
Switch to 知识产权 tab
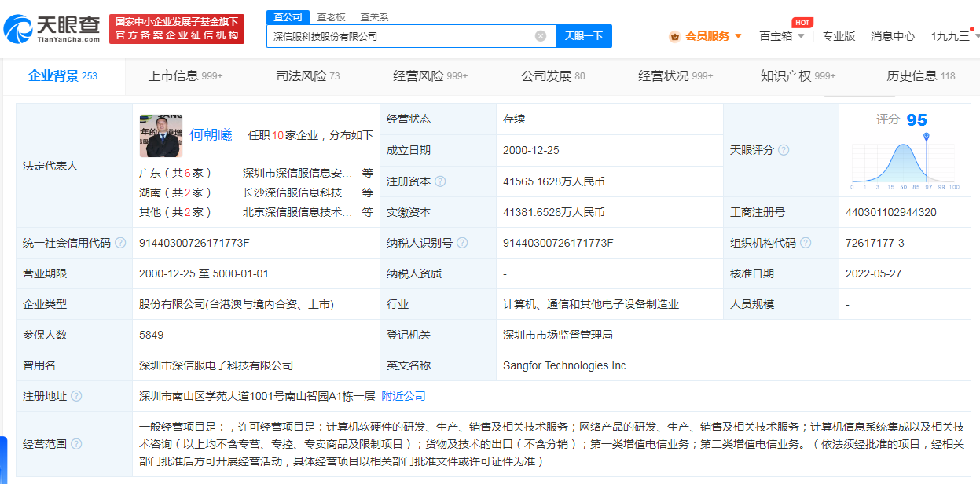[x=798, y=75]
